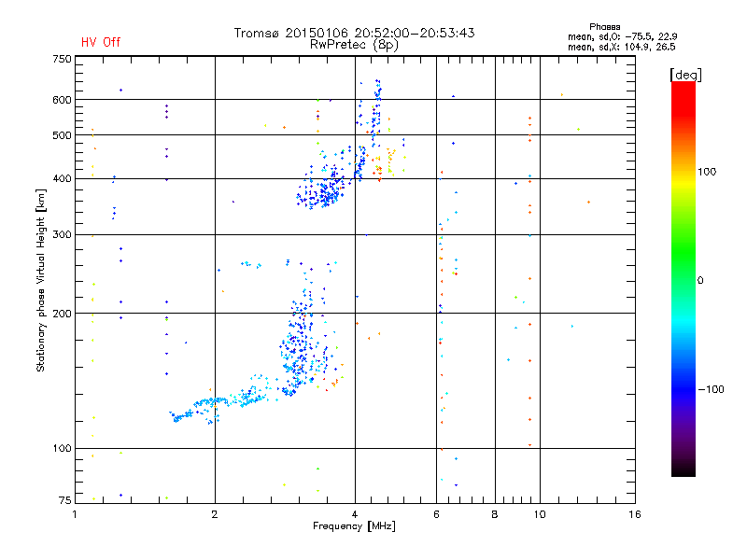This screenshot has height=560, width=747.
Task: Click the y-axis label '200'
Action: [63, 314]
